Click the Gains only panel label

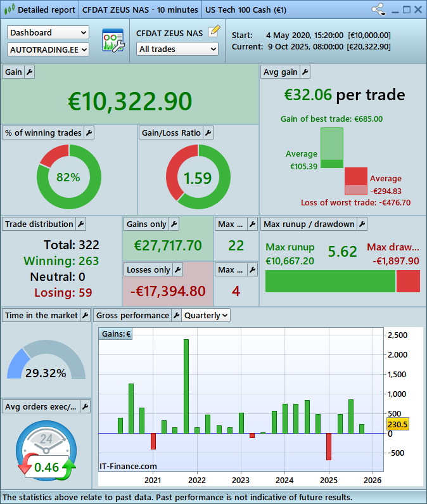(147, 224)
